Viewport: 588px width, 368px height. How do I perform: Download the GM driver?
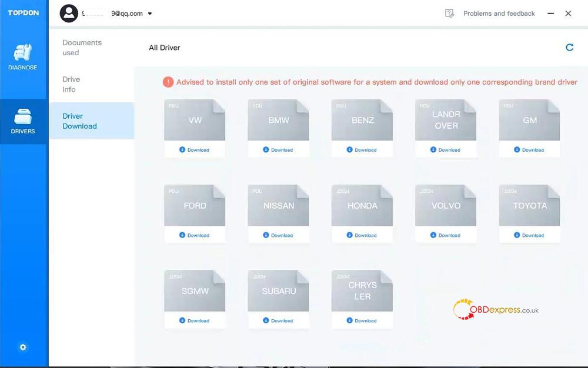click(x=529, y=149)
